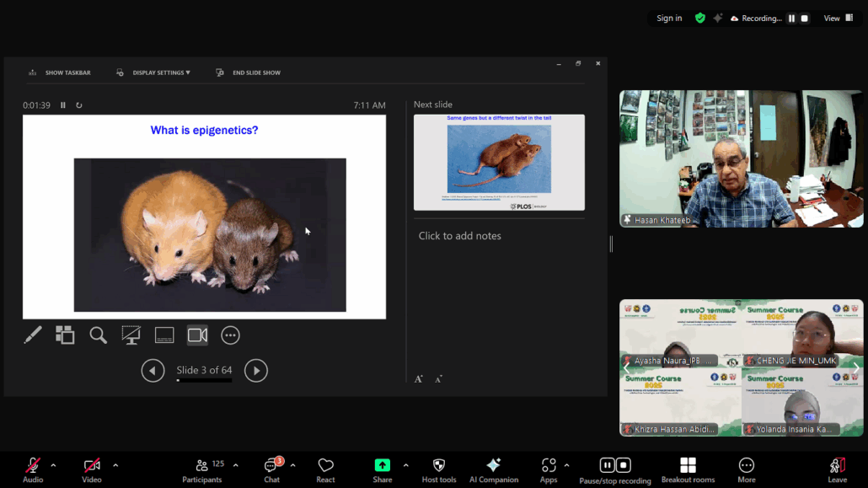The height and width of the screenshot is (488, 868).
Task: Click more slide show options ellipsis
Action: point(230,335)
